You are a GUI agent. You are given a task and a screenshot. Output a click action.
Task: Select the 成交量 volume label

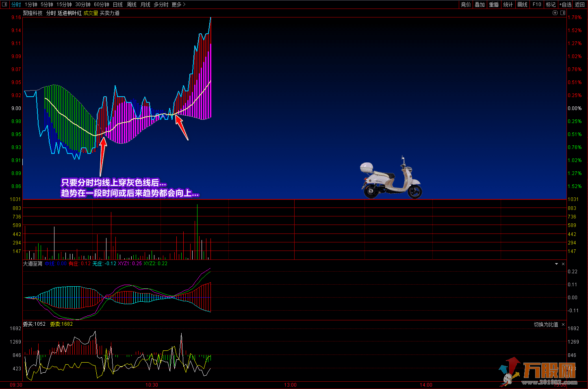(91, 13)
